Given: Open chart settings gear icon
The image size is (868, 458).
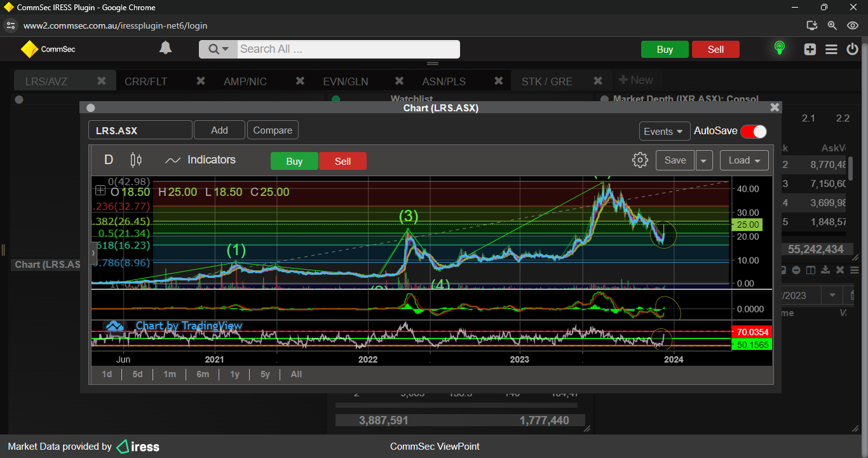Looking at the screenshot, I should 640,160.
